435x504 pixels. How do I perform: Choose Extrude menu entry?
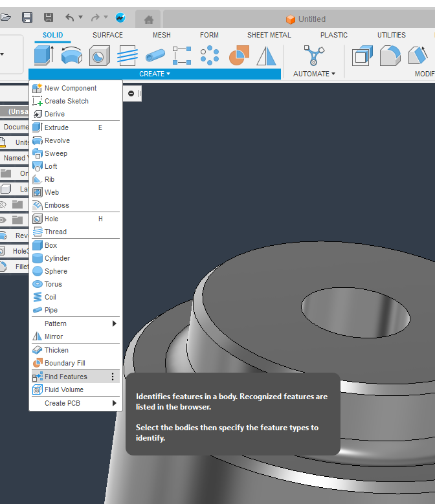[76, 127]
